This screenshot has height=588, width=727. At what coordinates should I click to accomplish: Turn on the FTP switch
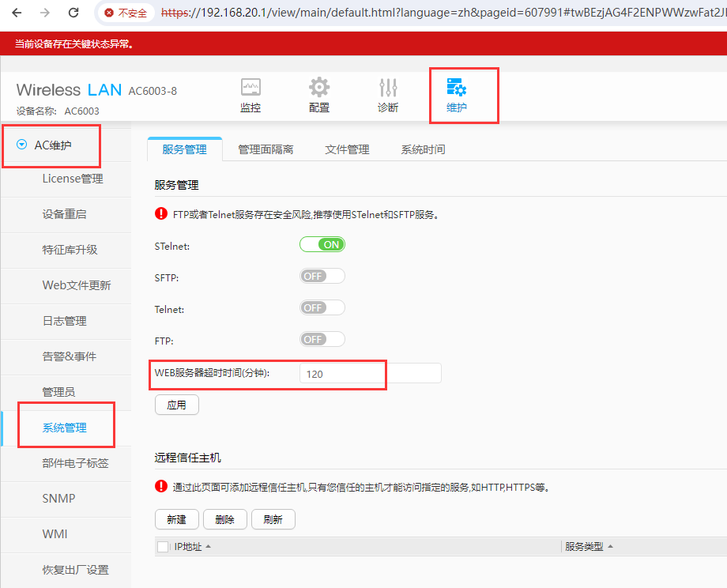322,339
